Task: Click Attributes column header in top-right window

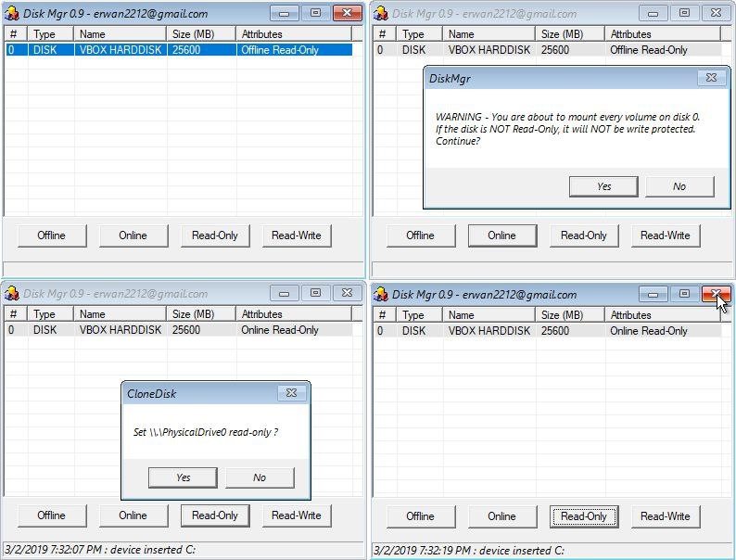Action: click(x=662, y=34)
